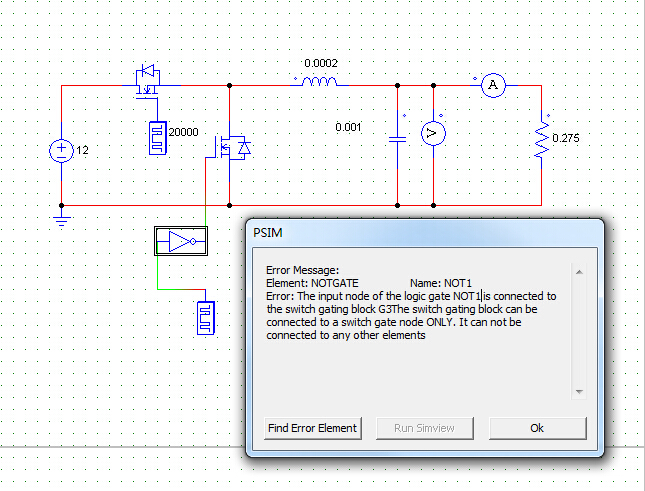Viewport: 645px width, 491px height.
Task: Click the error message scroll up arrow
Action: [x=579, y=272]
